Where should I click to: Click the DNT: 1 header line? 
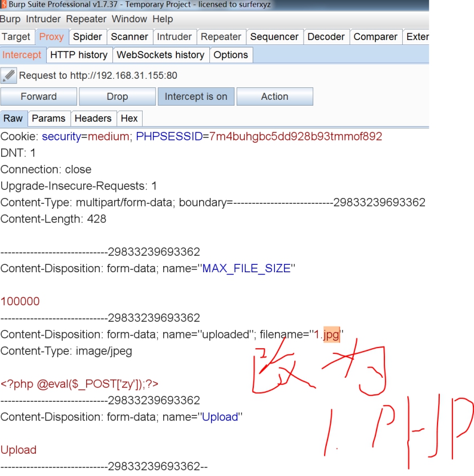pyautogui.click(x=18, y=153)
